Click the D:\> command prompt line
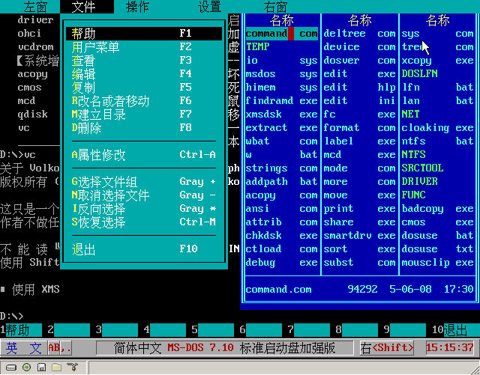This screenshot has height=375, width=480. tap(12, 316)
